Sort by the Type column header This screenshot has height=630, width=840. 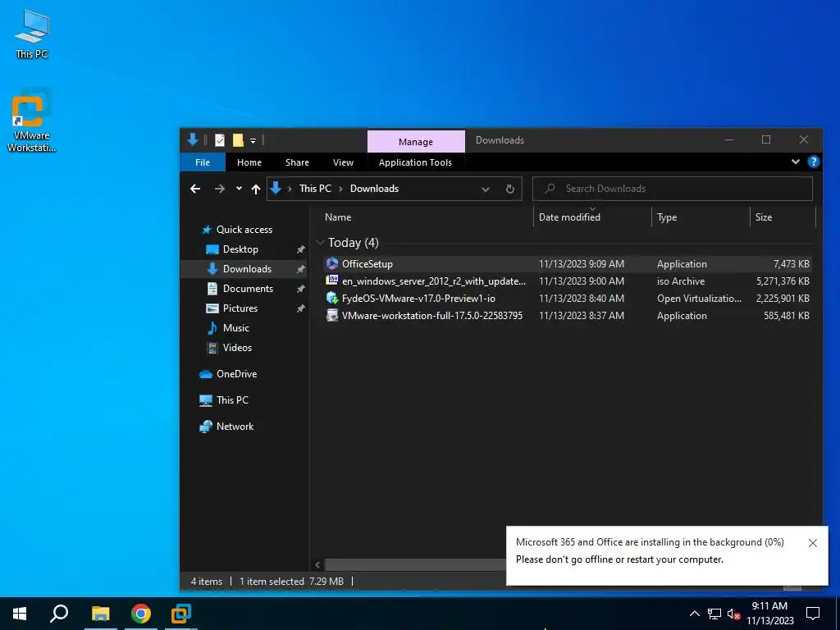coord(667,217)
